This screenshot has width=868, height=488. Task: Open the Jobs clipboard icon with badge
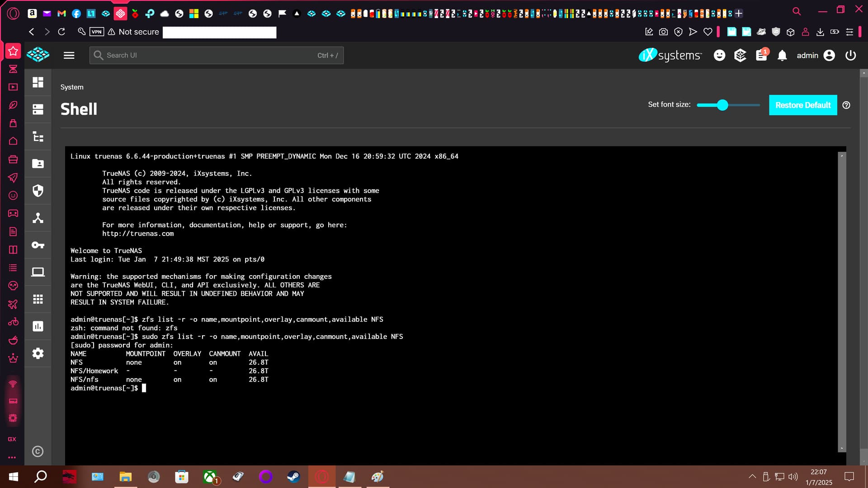(x=762, y=55)
